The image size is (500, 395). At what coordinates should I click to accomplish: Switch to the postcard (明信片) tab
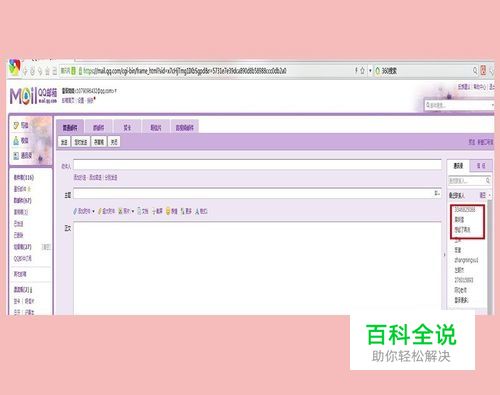[156, 127]
